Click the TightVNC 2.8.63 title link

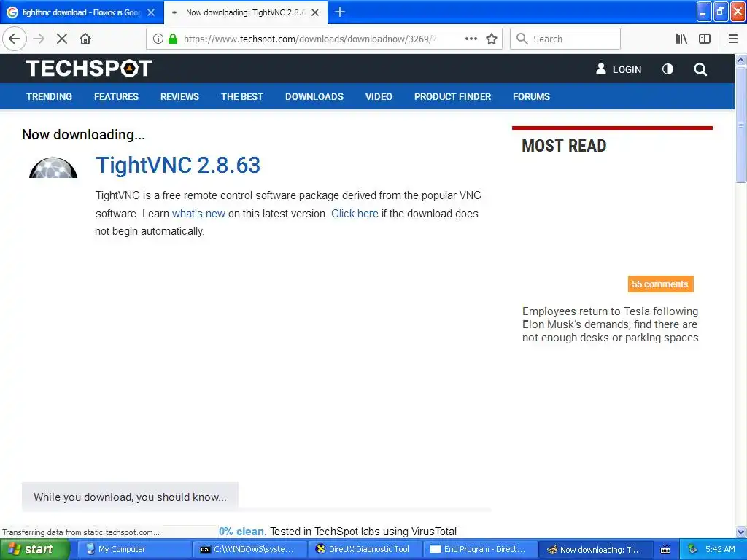tap(178, 166)
